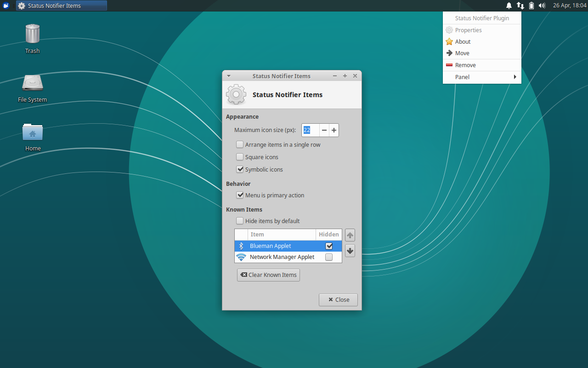Increase maximum icon size with plus stepper

coord(334,130)
